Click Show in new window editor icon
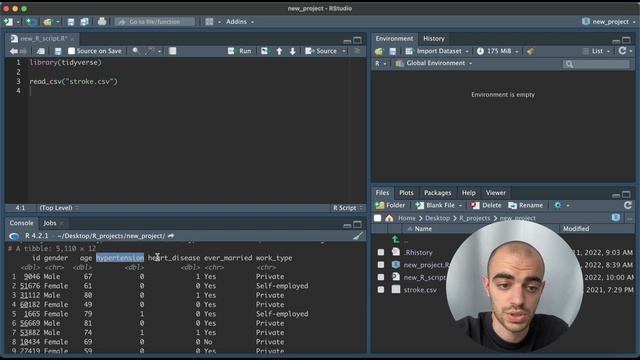This screenshot has width=640, height=360. pyautogui.click(x=40, y=51)
